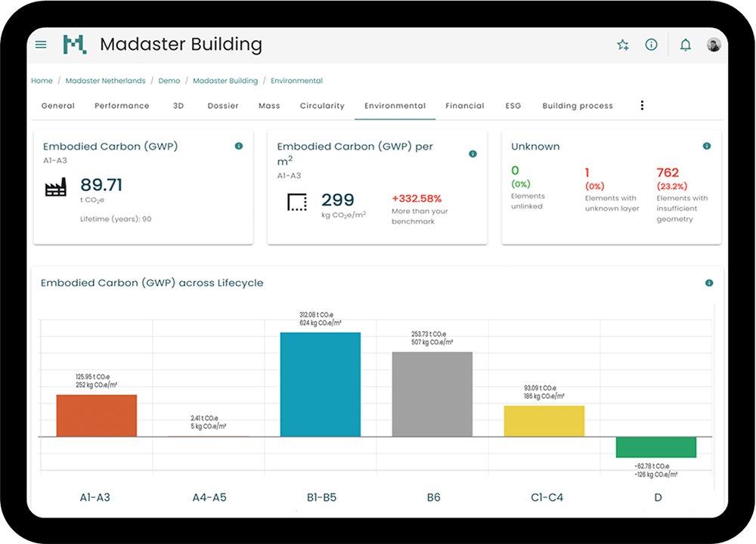Expand the three-dot more tabs menu
Viewport: 756px width, 544px height.
tap(642, 106)
